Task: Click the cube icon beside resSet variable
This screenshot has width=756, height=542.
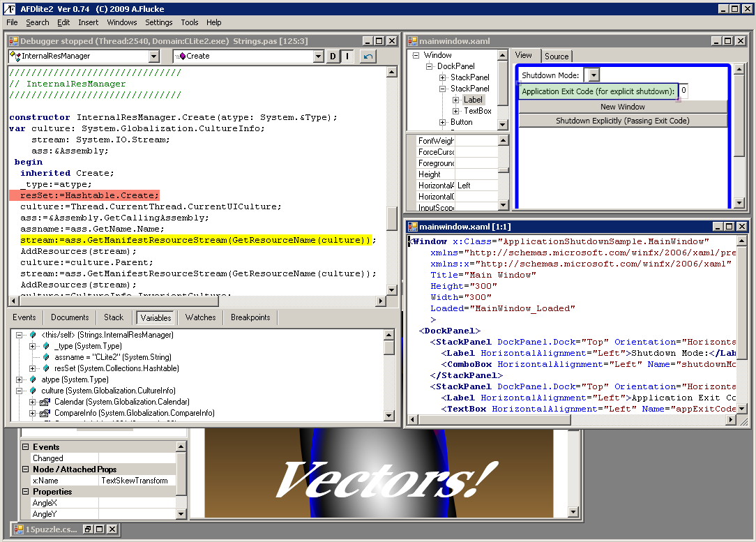Action: pos(46,368)
